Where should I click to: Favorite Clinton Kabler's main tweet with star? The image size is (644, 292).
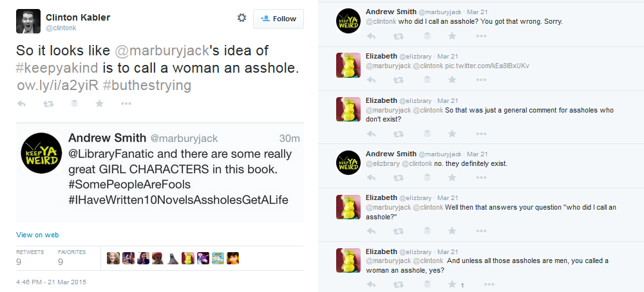click(99, 103)
